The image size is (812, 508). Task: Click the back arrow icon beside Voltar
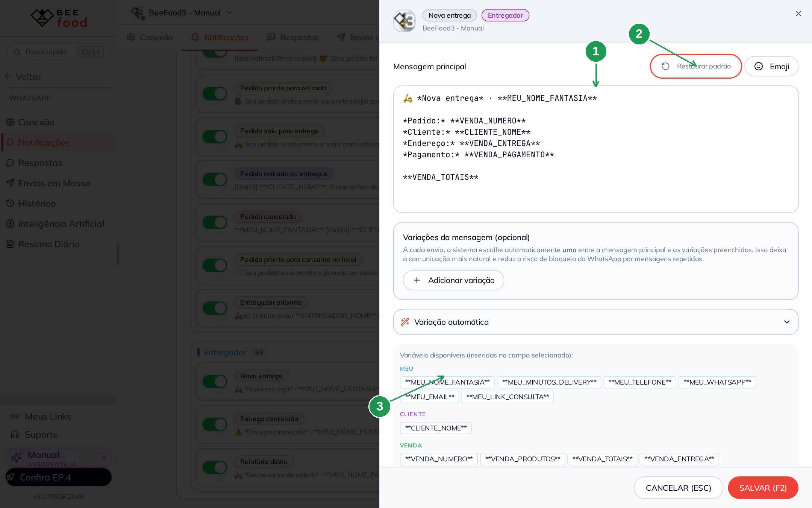point(8,76)
